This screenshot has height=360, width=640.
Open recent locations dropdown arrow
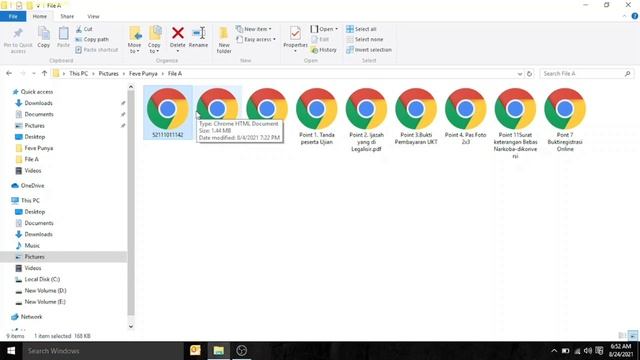pyautogui.click(x=33, y=74)
